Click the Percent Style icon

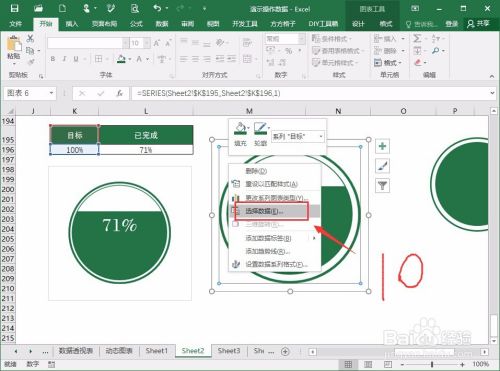coord(289,51)
